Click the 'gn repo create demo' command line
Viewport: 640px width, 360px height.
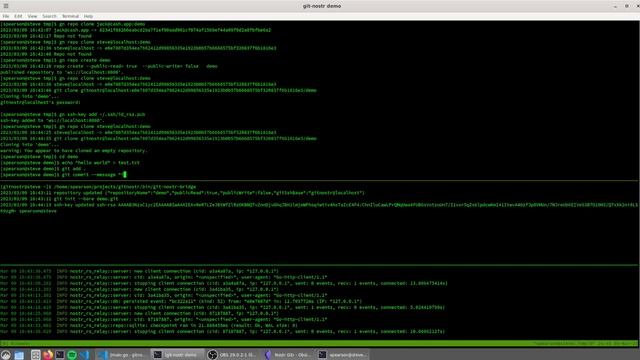[x=55, y=60]
